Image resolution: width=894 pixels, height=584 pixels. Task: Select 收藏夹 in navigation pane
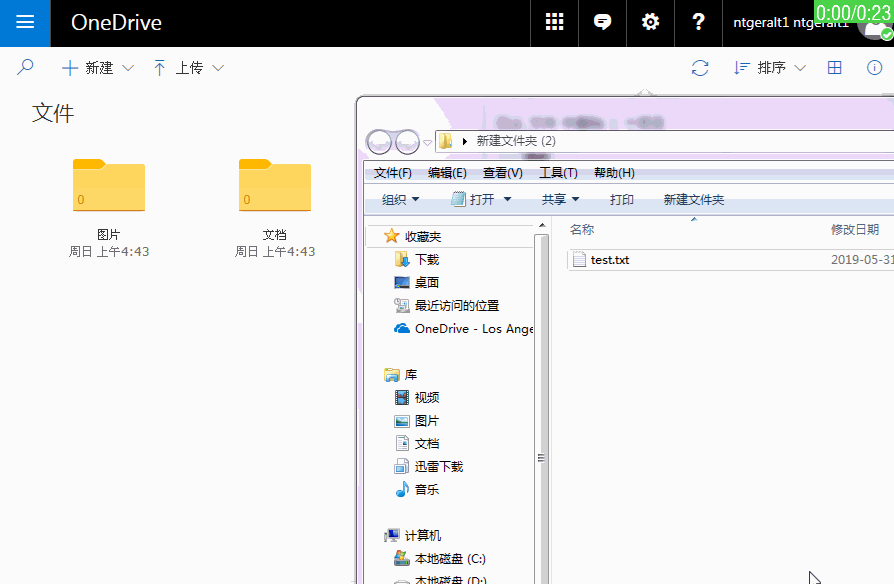click(422, 236)
